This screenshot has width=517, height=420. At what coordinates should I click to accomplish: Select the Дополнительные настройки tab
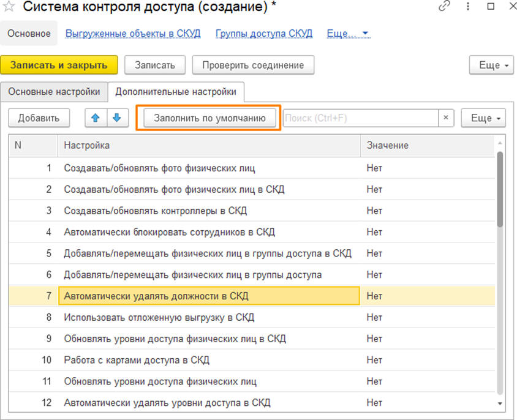pyautogui.click(x=176, y=92)
